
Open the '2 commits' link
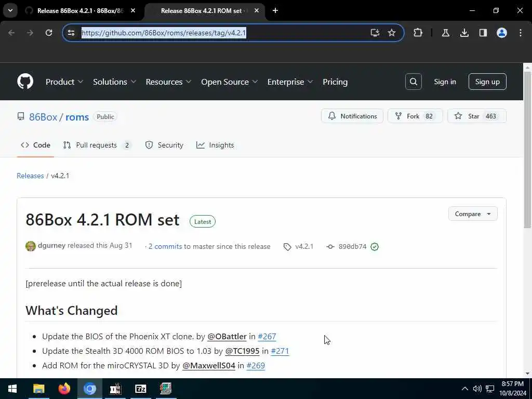click(165, 247)
